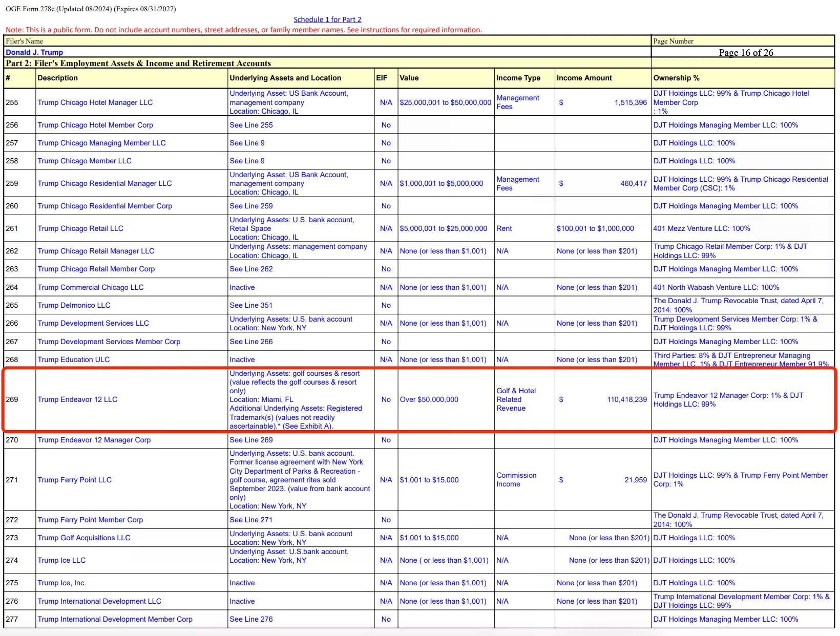Image resolution: width=840 pixels, height=636 pixels.
Task: Click the Donald J. Trump filer name field
Action: click(34, 52)
